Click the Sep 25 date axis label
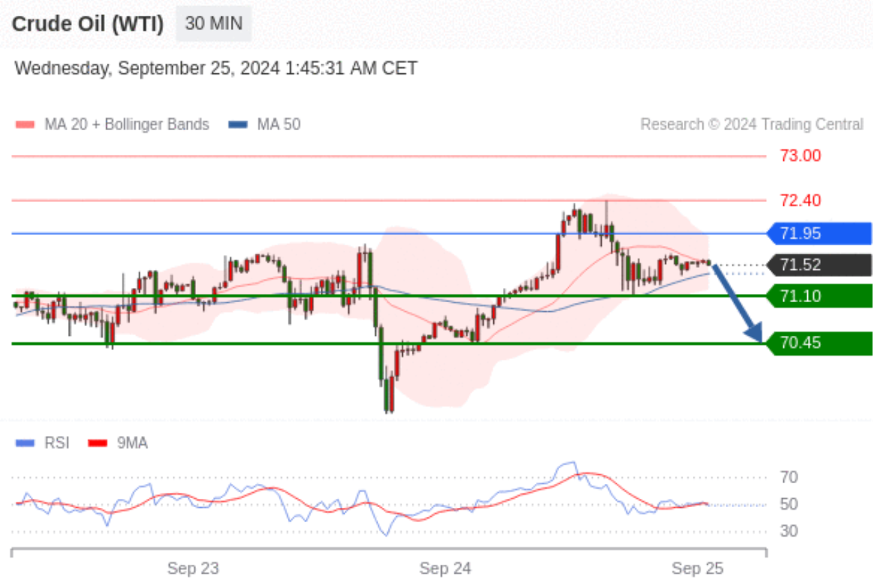Screen dimensions: 873x588 point(698,568)
